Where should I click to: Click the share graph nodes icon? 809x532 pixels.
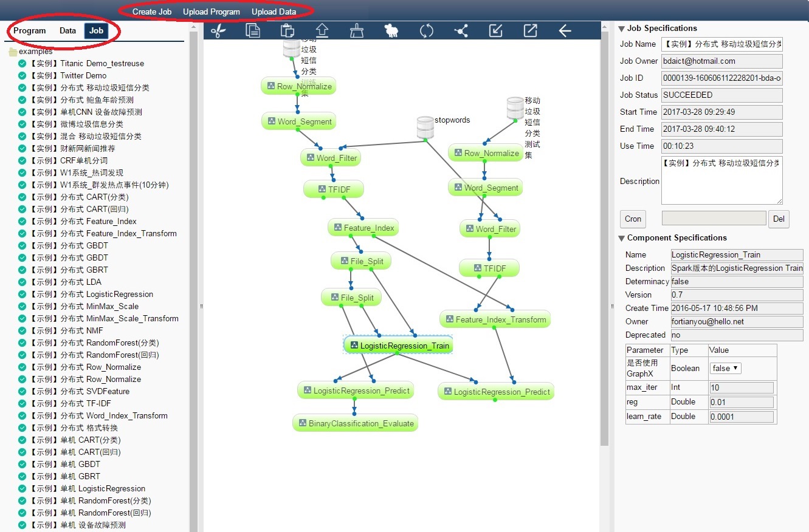(461, 30)
